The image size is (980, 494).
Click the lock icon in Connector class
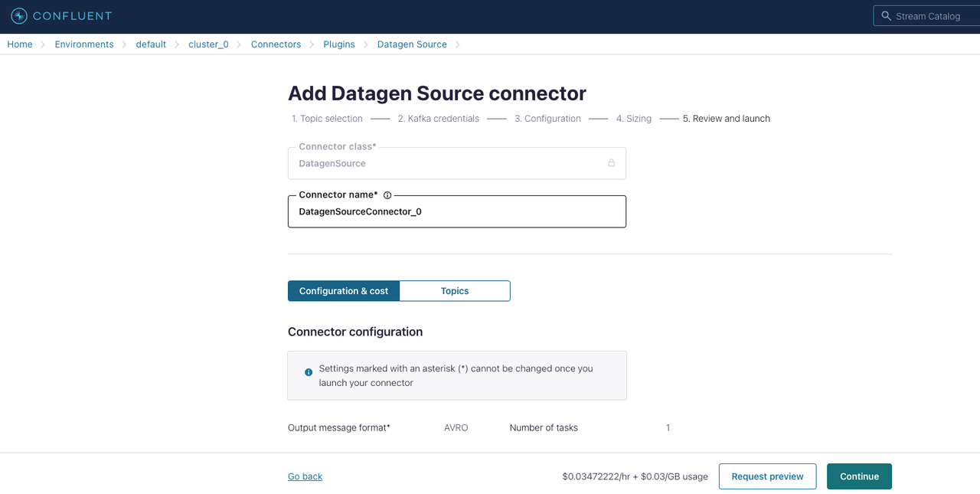(611, 163)
